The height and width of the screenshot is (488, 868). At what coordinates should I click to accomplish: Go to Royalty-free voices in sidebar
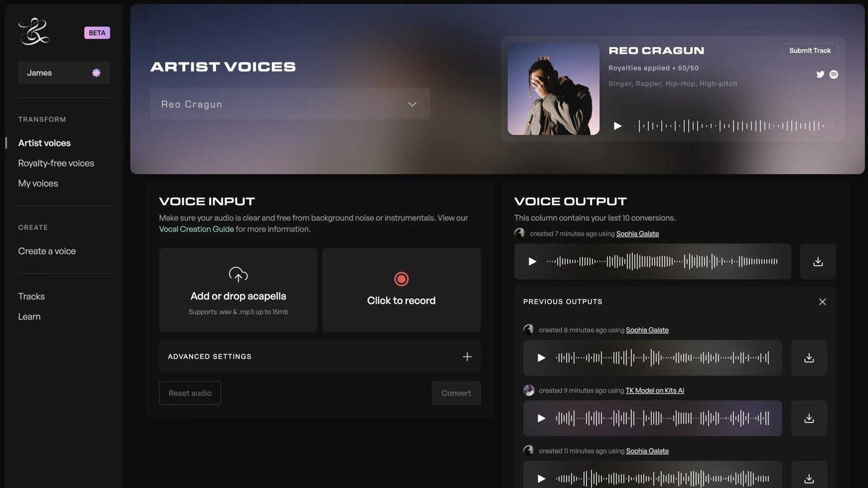tap(56, 163)
